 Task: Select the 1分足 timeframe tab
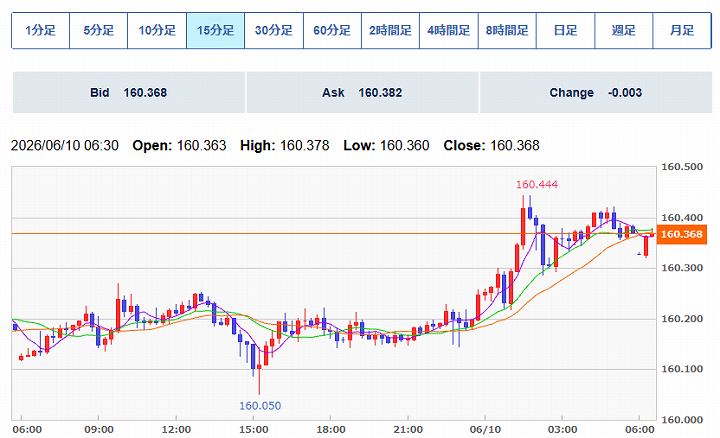tap(40, 31)
